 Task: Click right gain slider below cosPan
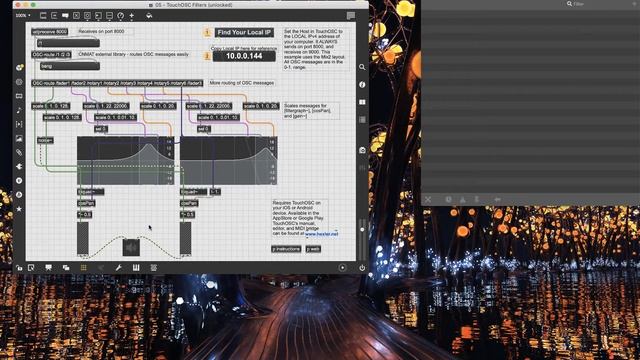(x=186, y=239)
